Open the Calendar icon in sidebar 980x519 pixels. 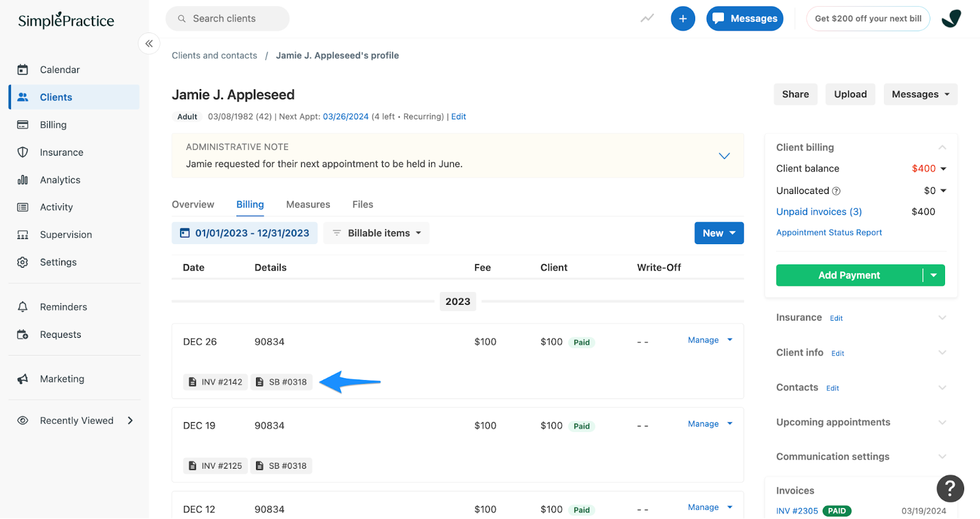point(23,70)
